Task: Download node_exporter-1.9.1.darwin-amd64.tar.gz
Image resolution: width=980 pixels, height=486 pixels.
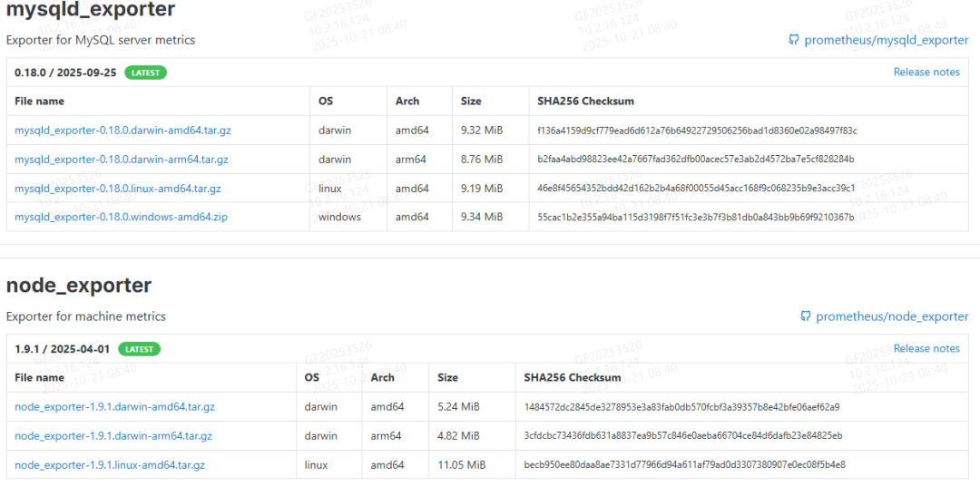Action: tap(115, 407)
